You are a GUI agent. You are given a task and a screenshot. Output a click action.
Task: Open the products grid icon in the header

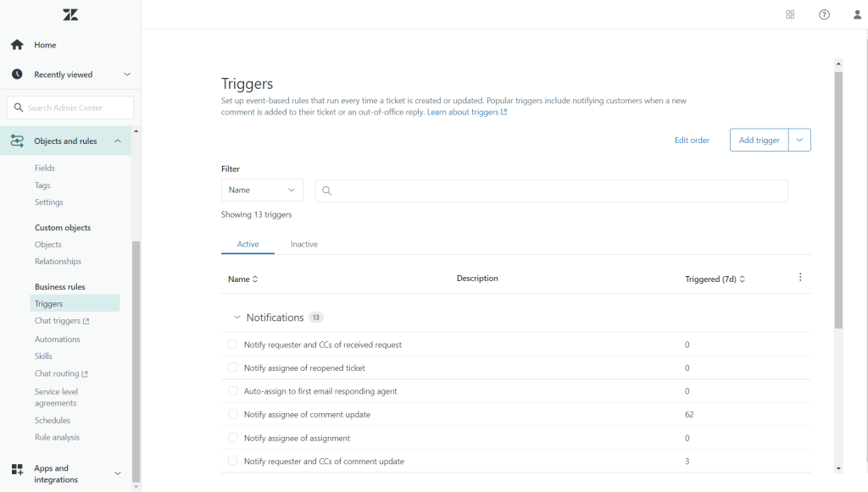click(789, 14)
